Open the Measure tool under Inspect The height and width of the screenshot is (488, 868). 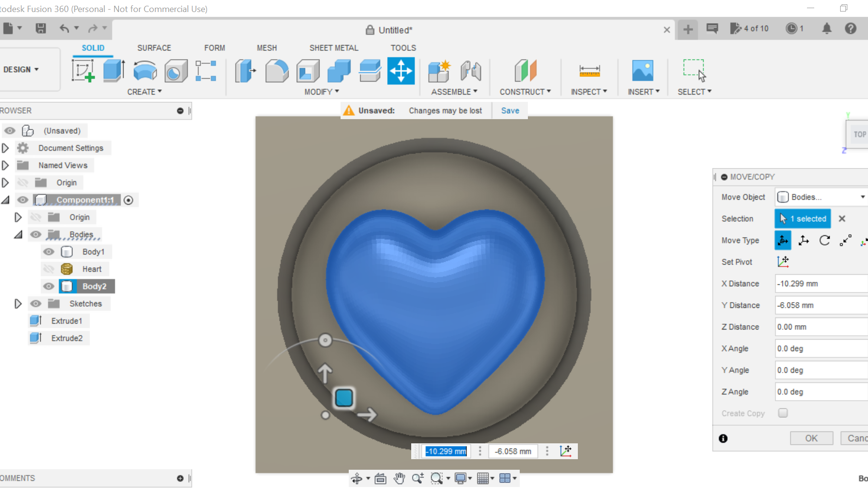tap(589, 71)
